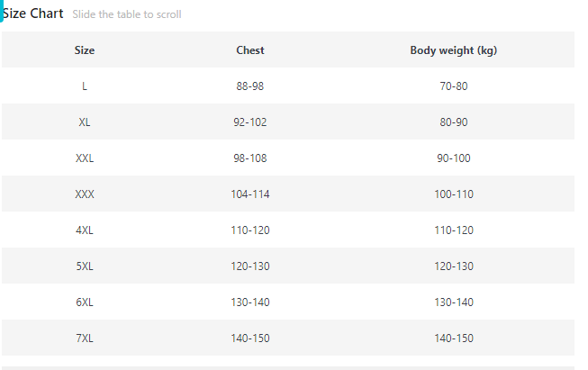Click chest value 104-114
Image resolution: width=588 pixels, height=370 pixels.
pyautogui.click(x=250, y=194)
